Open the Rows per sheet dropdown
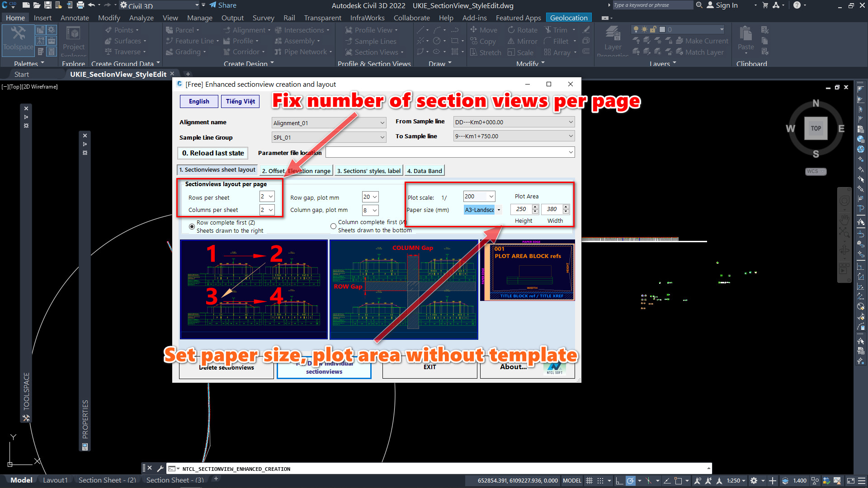The height and width of the screenshot is (488, 868). pyautogui.click(x=271, y=197)
